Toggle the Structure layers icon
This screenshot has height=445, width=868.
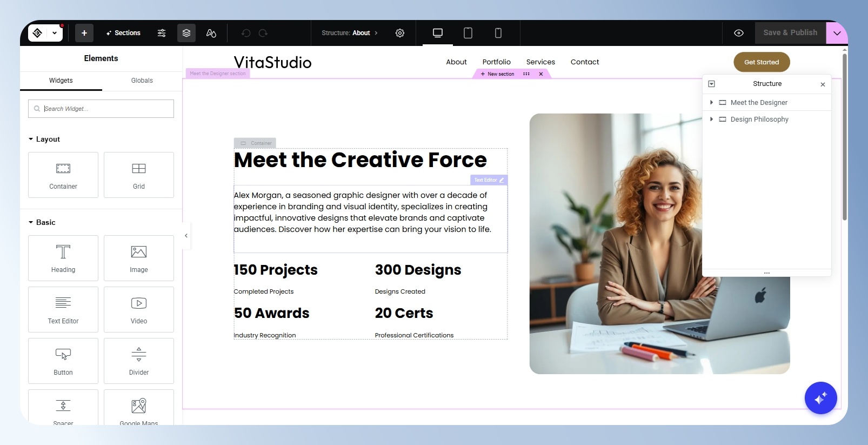click(x=186, y=33)
